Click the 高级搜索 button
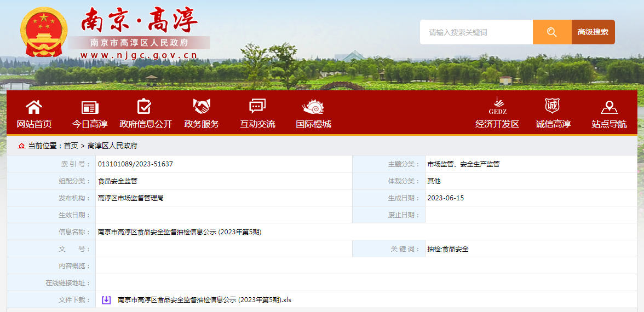Image resolution: width=644 pixels, height=312 pixels. pyautogui.click(x=593, y=32)
